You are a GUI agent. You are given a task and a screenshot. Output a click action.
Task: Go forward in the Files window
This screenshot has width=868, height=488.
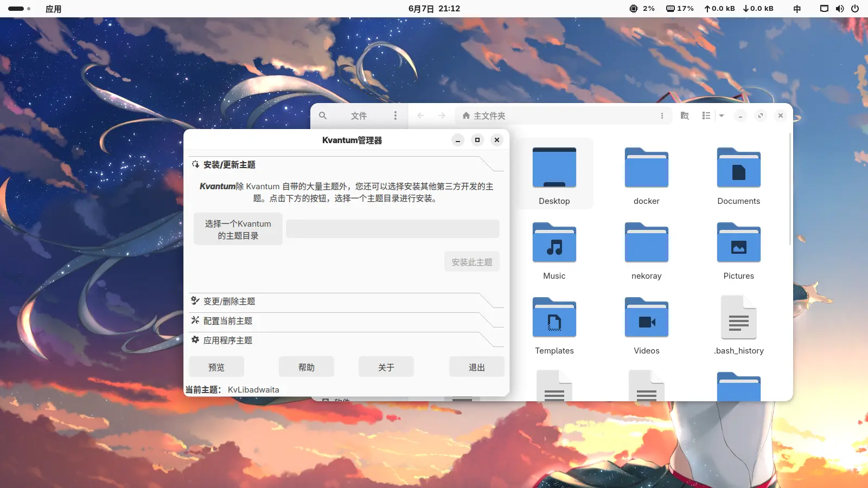tap(442, 115)
